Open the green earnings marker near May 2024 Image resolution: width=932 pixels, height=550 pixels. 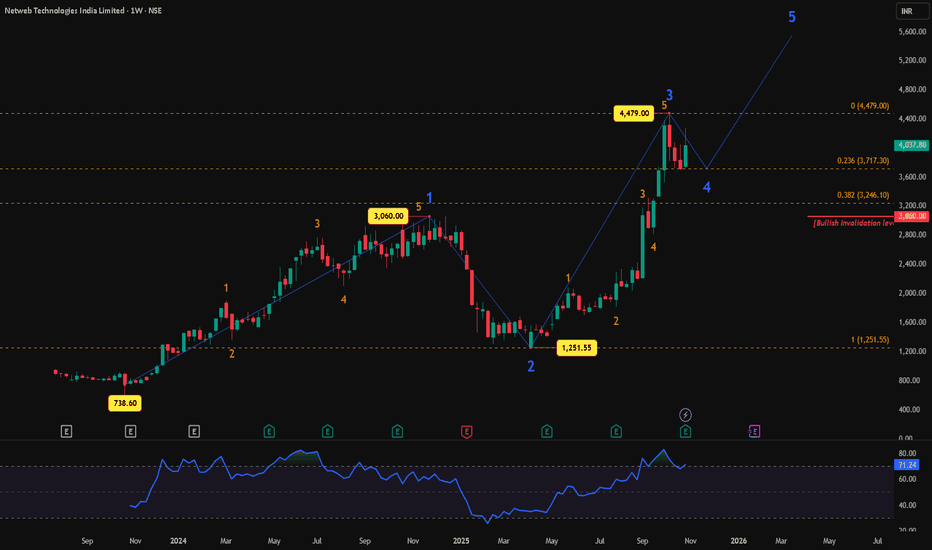pyautogui.click(x=269, y=432)
